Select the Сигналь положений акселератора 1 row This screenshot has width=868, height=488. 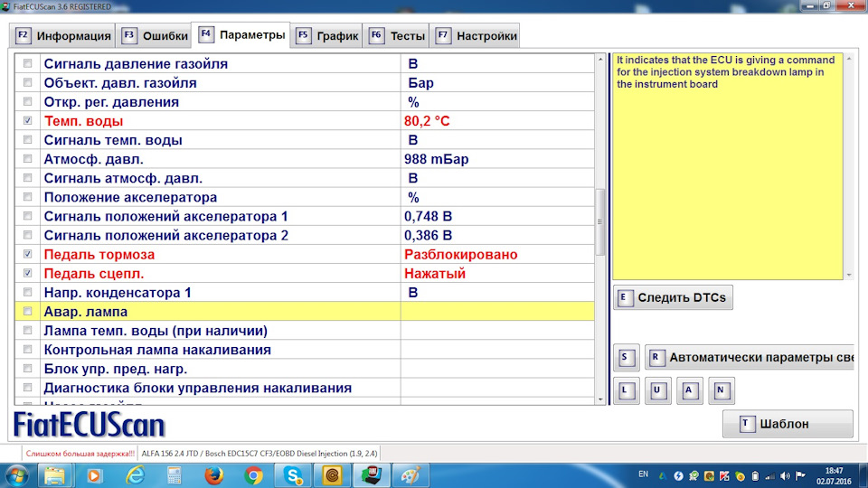click(305, 216)
